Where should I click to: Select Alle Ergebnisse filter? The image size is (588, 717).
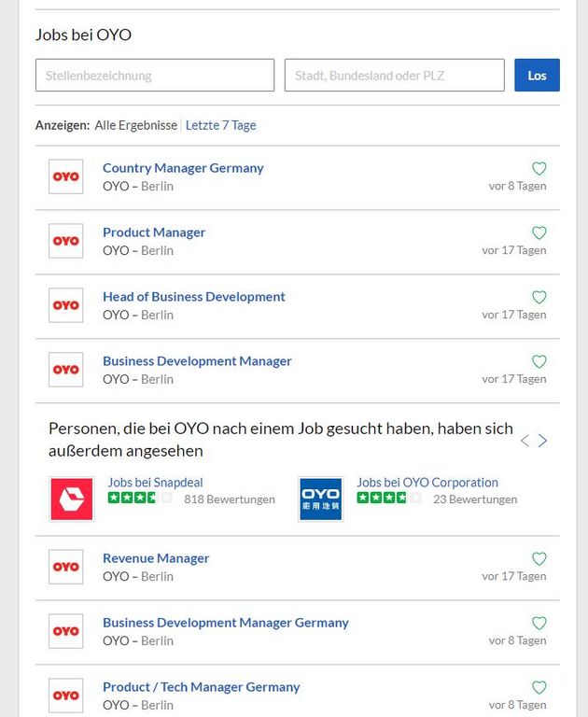tap(135, 125)
